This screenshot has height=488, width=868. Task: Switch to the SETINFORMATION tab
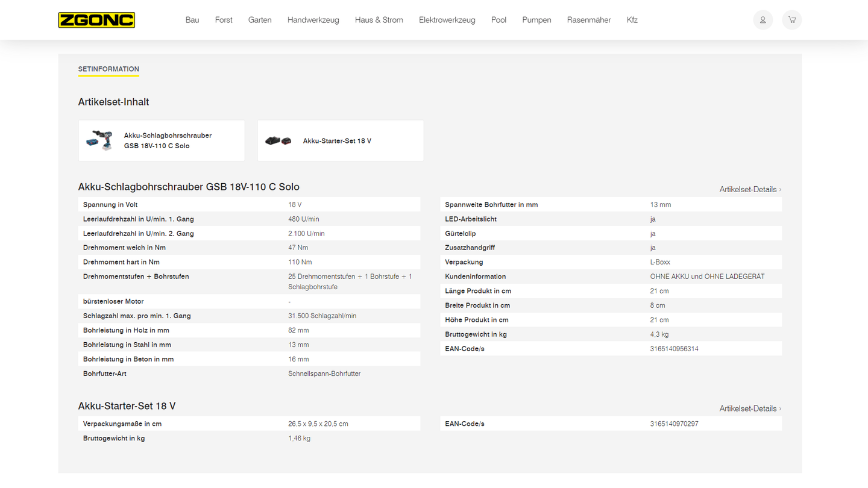coord(108,69)
